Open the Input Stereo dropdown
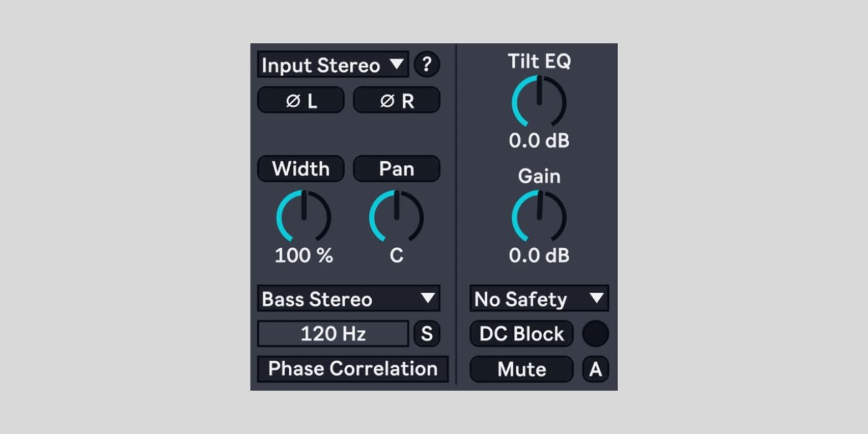This screenshot has width=868, height=434. coord(333,64)
